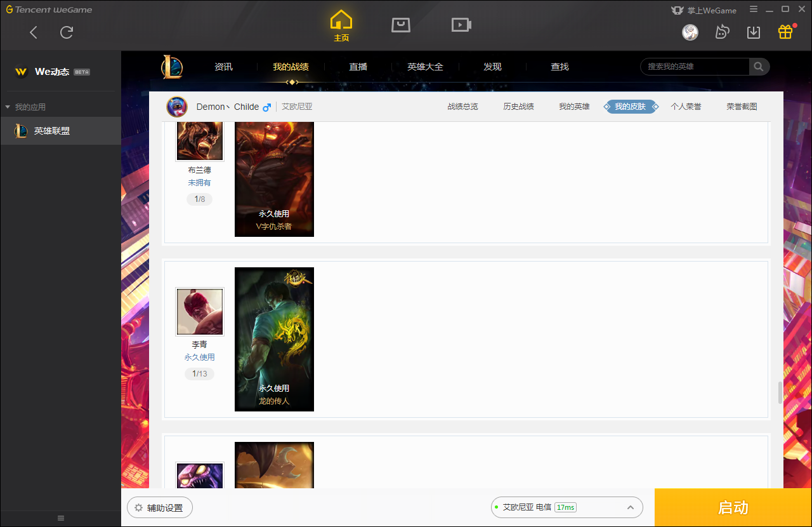Switch to 荣誉截图 sub-tab
Image resolution: width=812 pixels, height=527 pixels.
tap(742, 107)
